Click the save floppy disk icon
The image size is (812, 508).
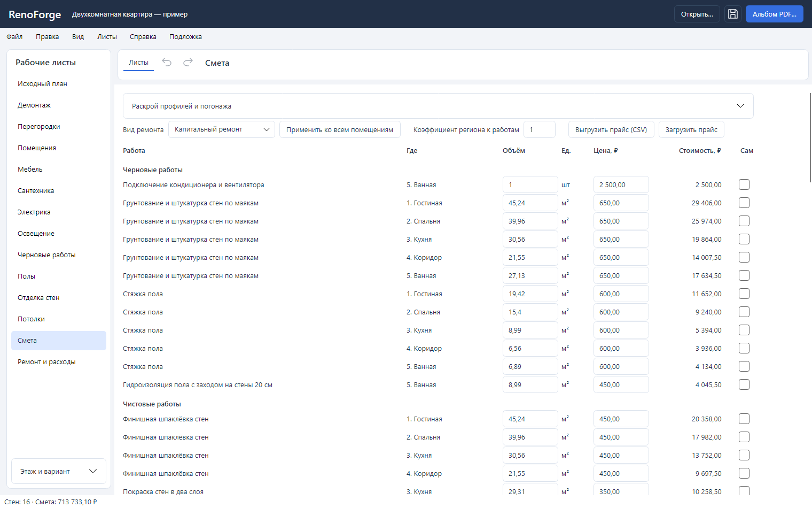pyautogui.click(x=733, y=14)
